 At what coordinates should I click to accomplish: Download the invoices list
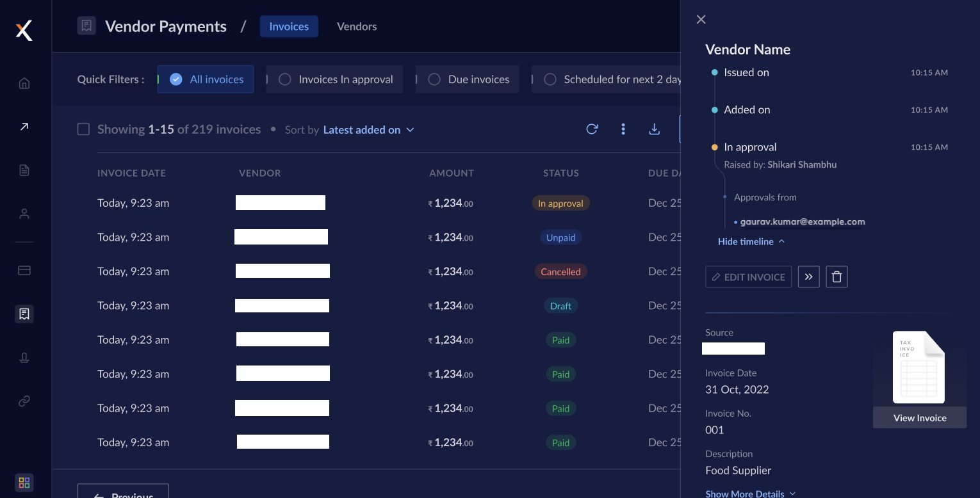click(654, 129)
